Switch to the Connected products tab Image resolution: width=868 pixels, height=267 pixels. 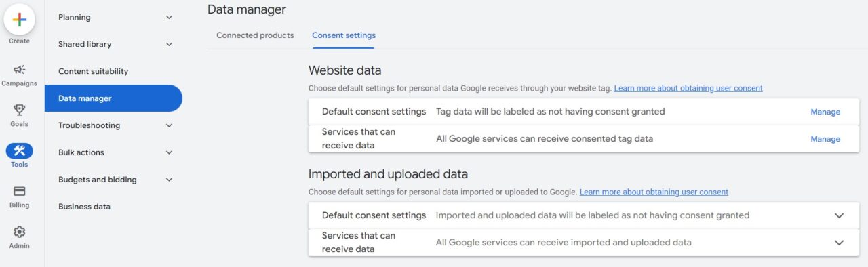(255, 35)
